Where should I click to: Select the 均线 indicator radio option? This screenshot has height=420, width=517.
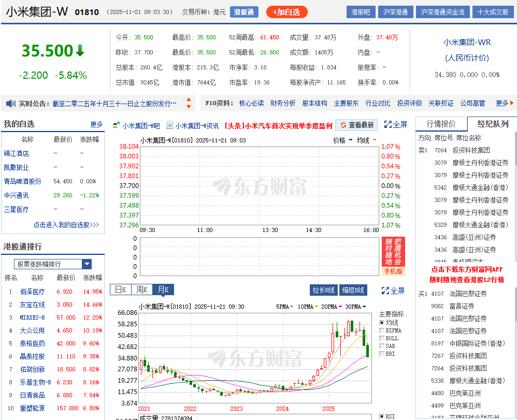point(382,323)
